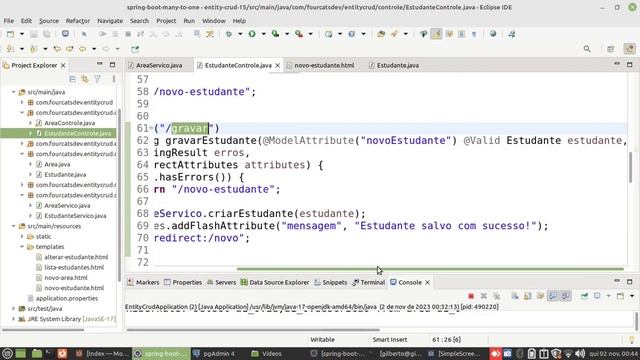Click the console horizontal scrollbar thumb
This screenshot has height=360, width=640.
pyautogui.click(x=253, y=330)
